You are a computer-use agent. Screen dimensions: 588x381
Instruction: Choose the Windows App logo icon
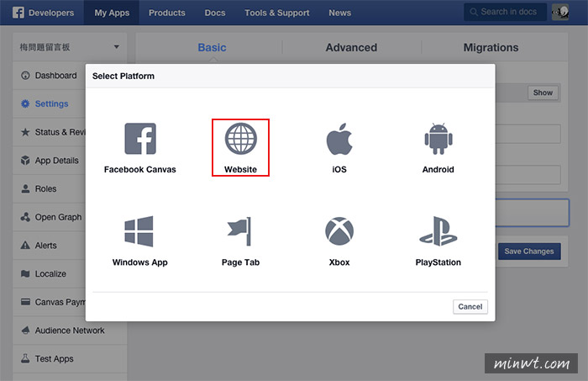[139, 231]
